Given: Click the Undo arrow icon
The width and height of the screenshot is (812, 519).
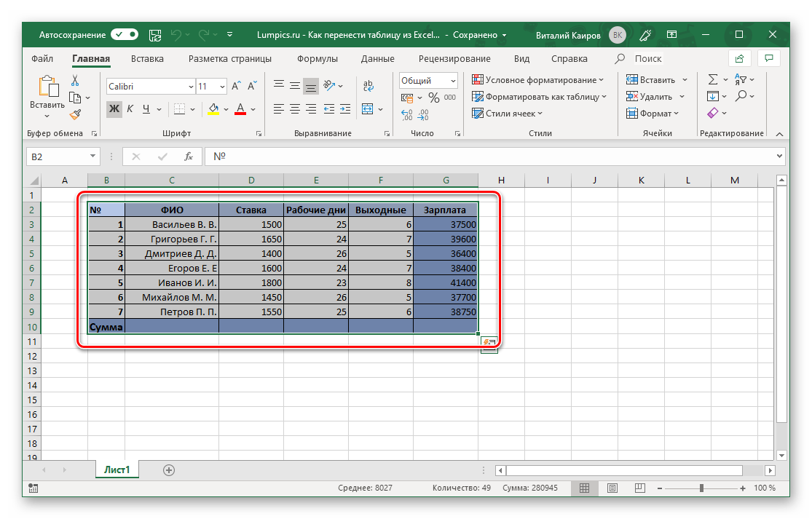Looking at the screenshot, I should [176, 35].
